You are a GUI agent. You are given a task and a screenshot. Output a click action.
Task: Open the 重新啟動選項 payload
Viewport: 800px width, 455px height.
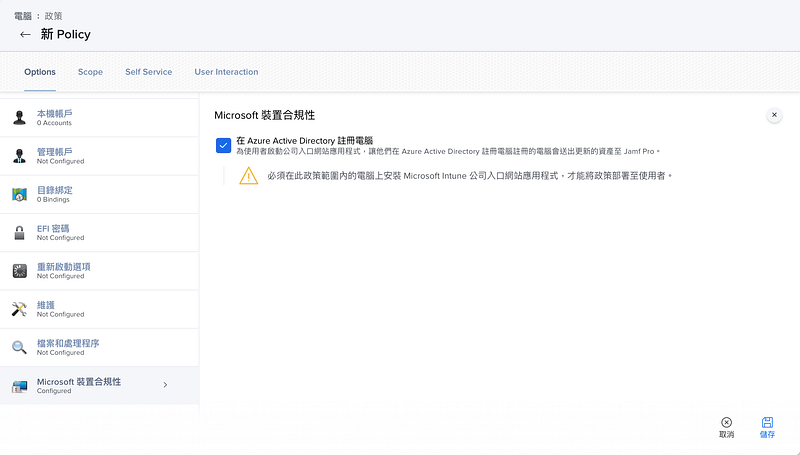click(x=99, y=271)
